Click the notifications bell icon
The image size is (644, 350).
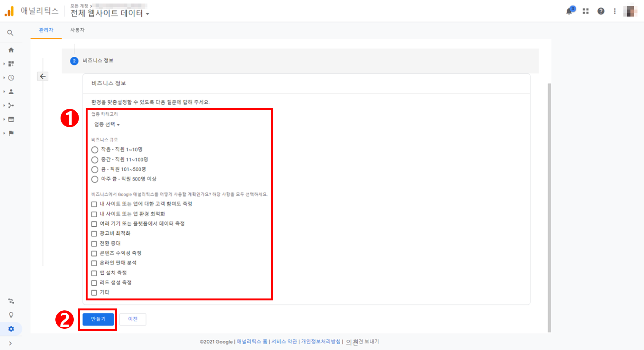coord(569,11)
